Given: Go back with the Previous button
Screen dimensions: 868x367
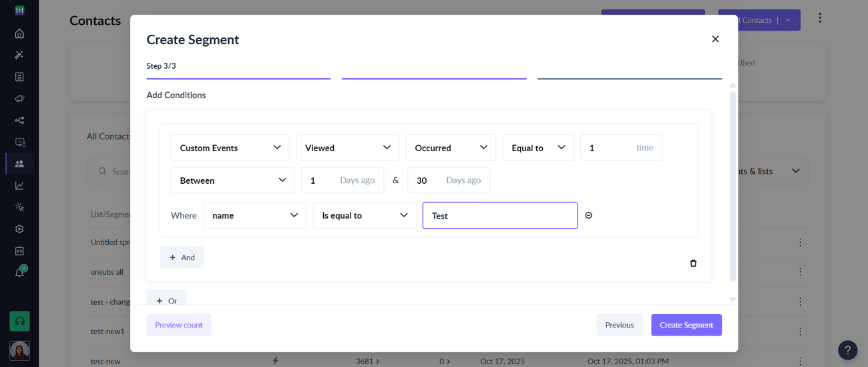Looking at the screenshot, I should pos(620,325).
